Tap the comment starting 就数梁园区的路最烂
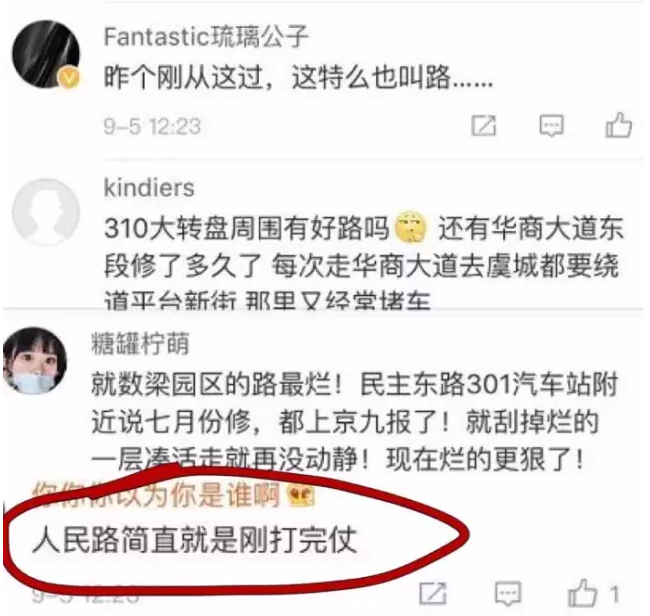This screenshot has width=650, height=616. click(x=354, y=422)
